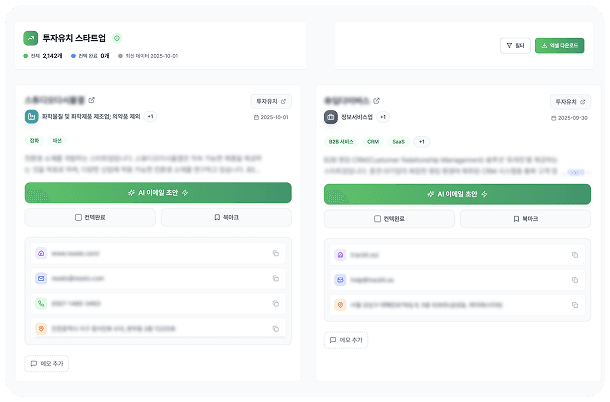Check 컨택완료 in the 정보서비스업 card
610x402 pixels.
pyautogui.click(x=389, y=219)
